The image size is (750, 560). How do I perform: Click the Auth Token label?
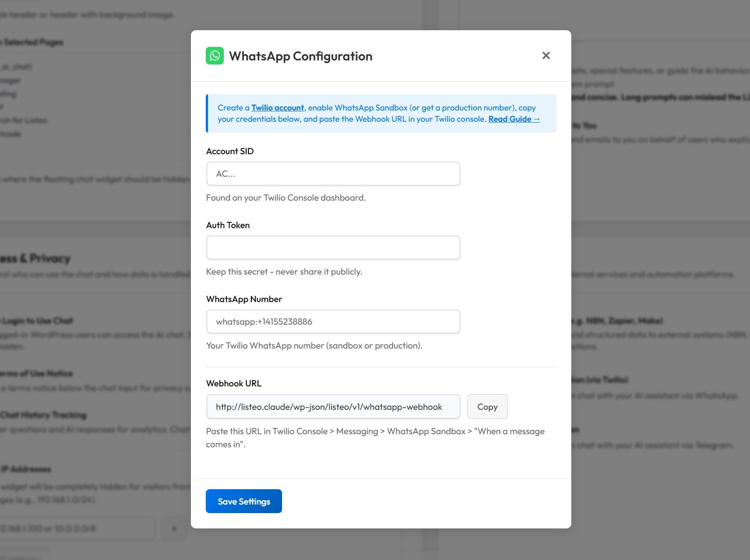228,225
